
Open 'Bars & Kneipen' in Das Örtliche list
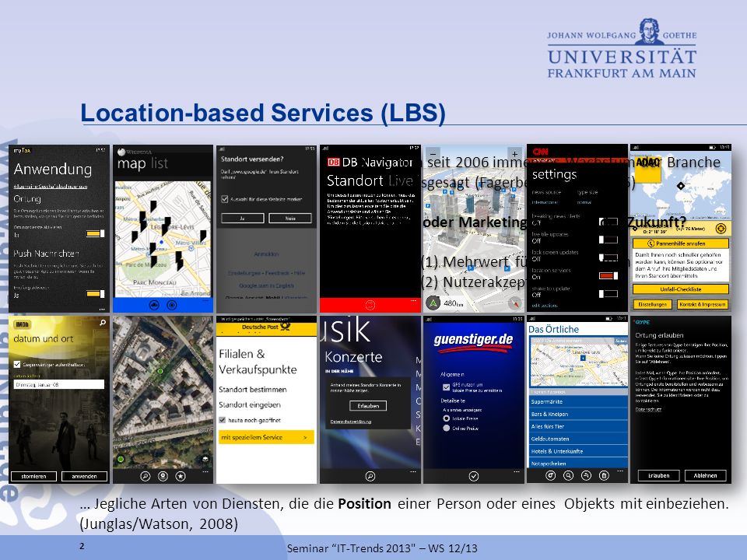(578, 414)
